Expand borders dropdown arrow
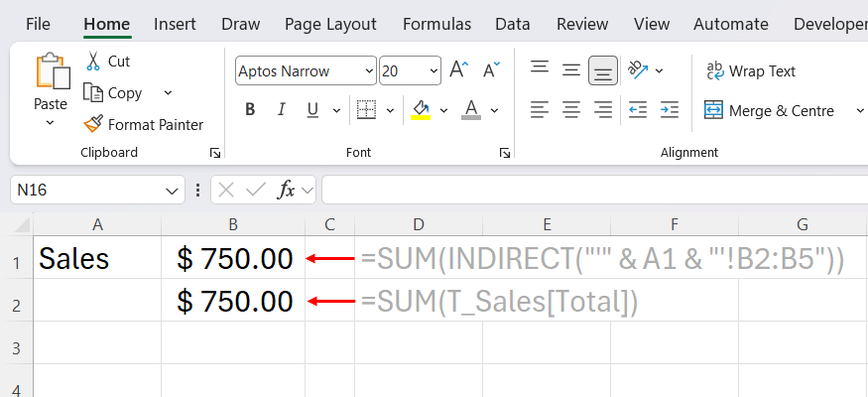The height and width of the screenshot is (397, 868). [390, 111]
